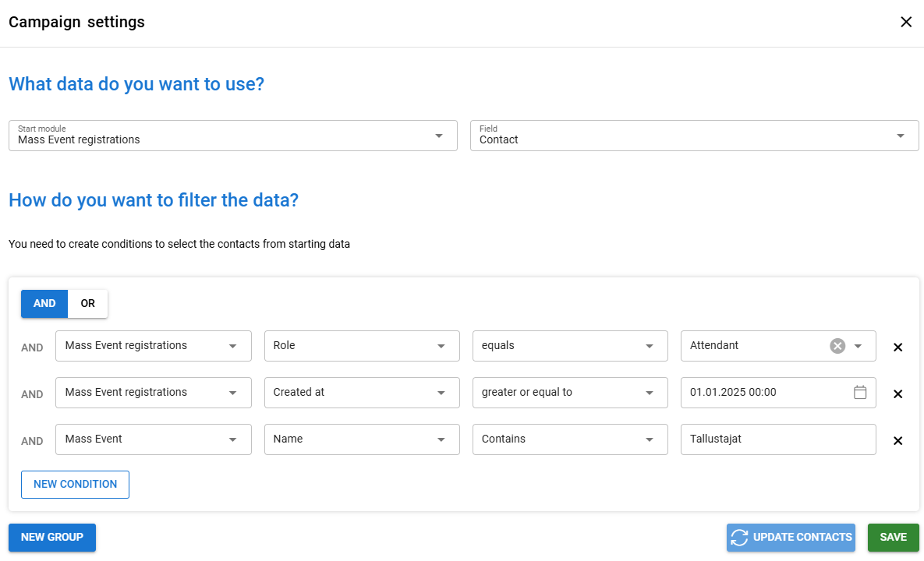Save the campaign settings
Screen dimensions: 924x561
(x=893, y=538)
